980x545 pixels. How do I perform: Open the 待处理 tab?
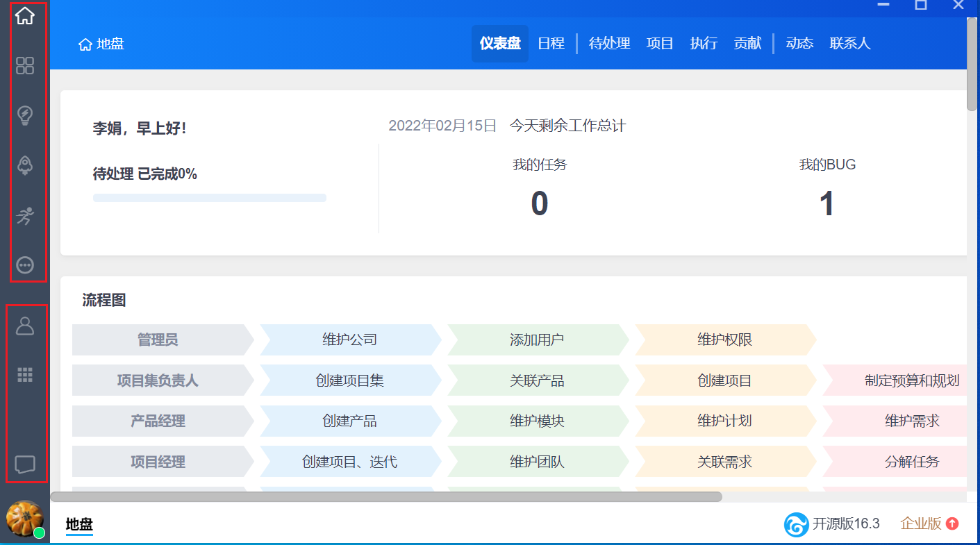tap(609, 44)
